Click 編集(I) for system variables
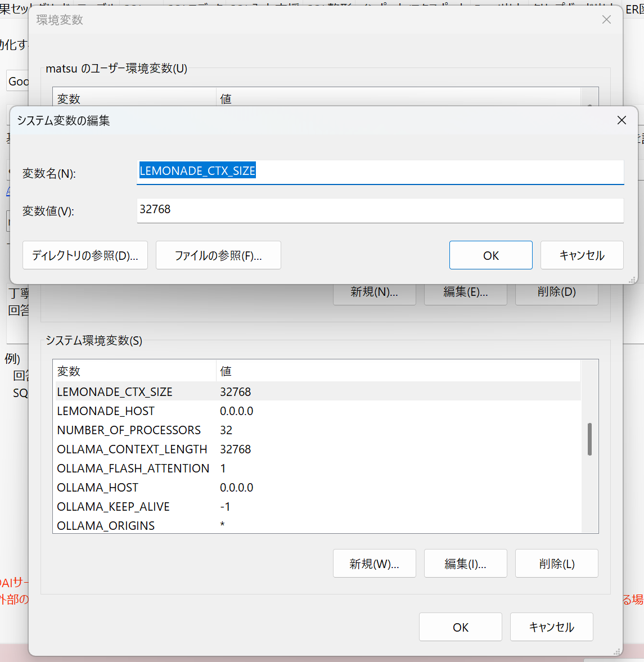Image resolution: width=644 pixels, height=662 pixels. (x=465, y=564)
